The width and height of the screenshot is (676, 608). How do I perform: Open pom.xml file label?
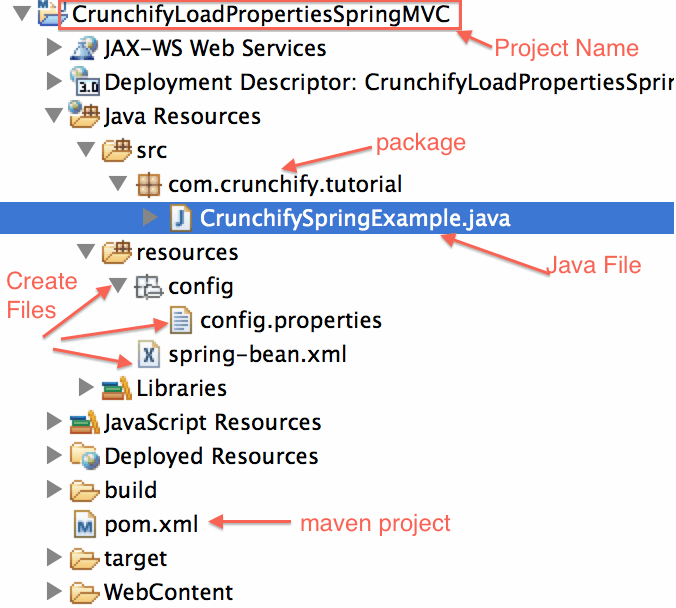[x=151, y=524]
